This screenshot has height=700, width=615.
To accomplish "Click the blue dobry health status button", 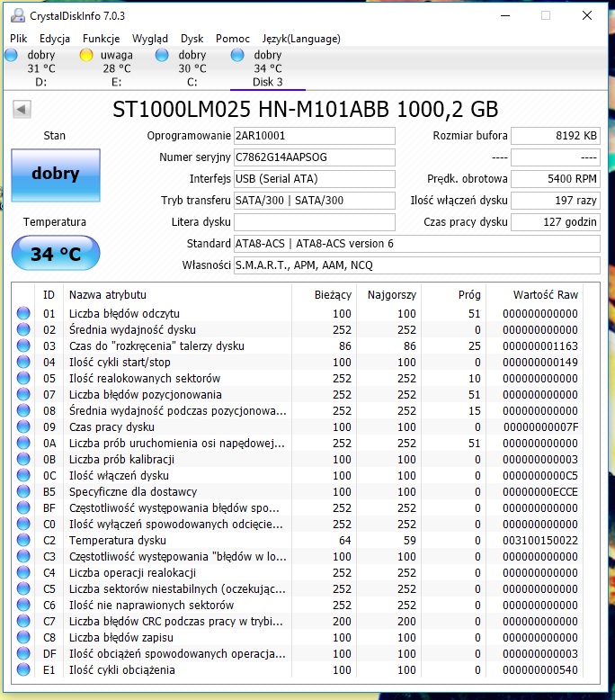I will pos(56,175).
